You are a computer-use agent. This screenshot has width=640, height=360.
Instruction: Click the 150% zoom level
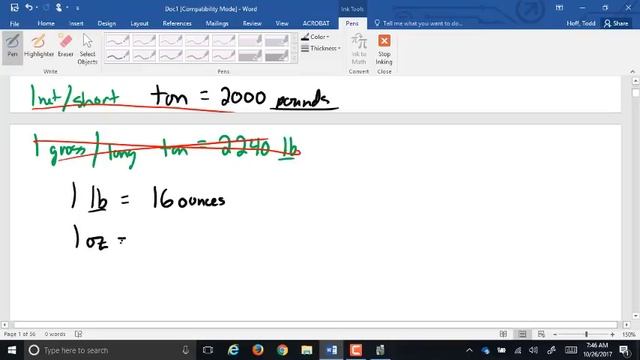pos(629,334)
